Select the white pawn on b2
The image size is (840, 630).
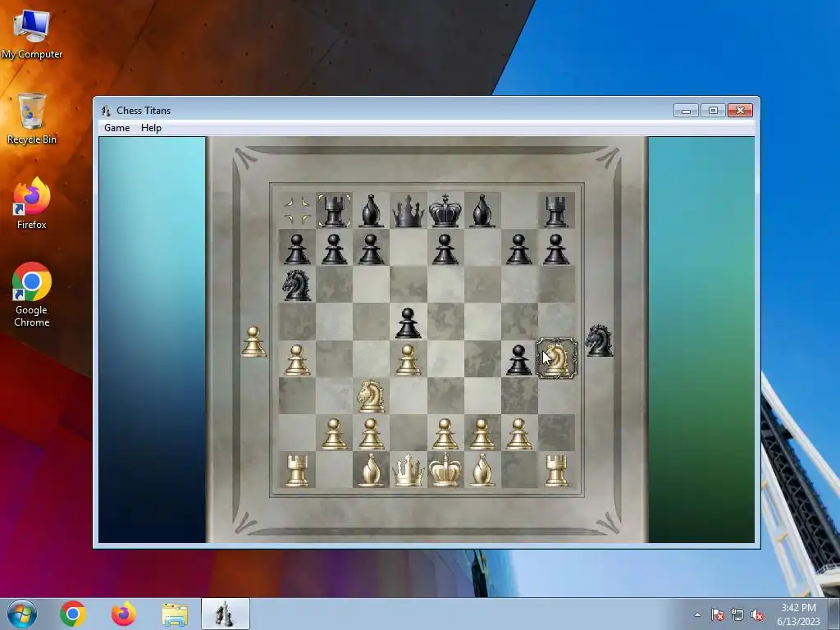[335, 433]
